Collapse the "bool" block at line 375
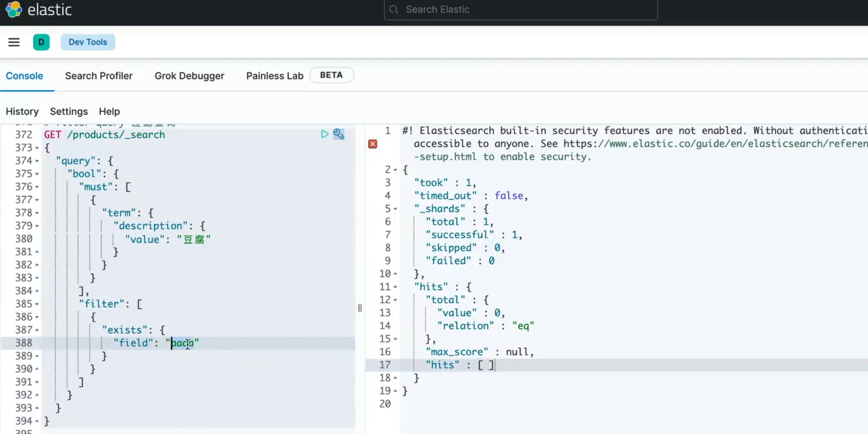868x434 pixels. (x=37, y=174)
